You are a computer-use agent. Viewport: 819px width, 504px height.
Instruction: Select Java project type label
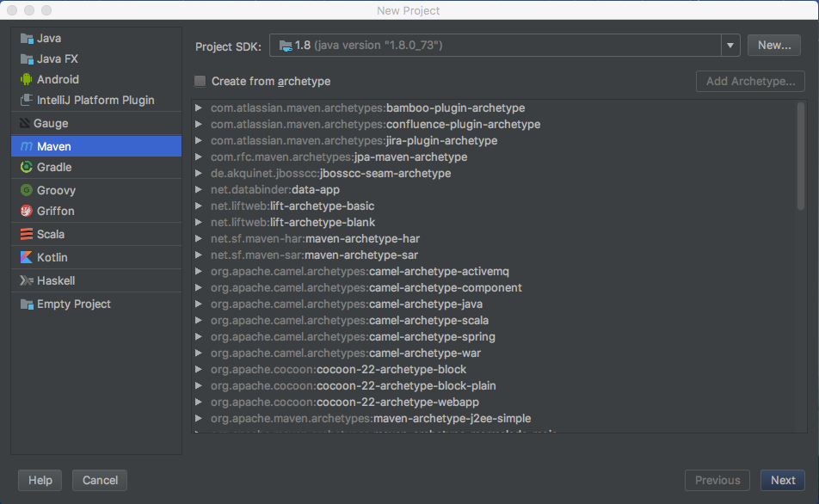click(x=49, y=38)
